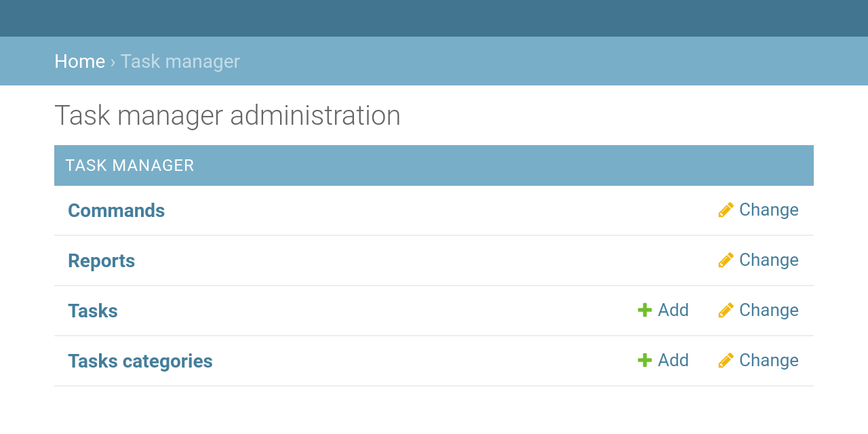Open the Tasks model link
Screen dimensions: 868x434
coord(93,311)
